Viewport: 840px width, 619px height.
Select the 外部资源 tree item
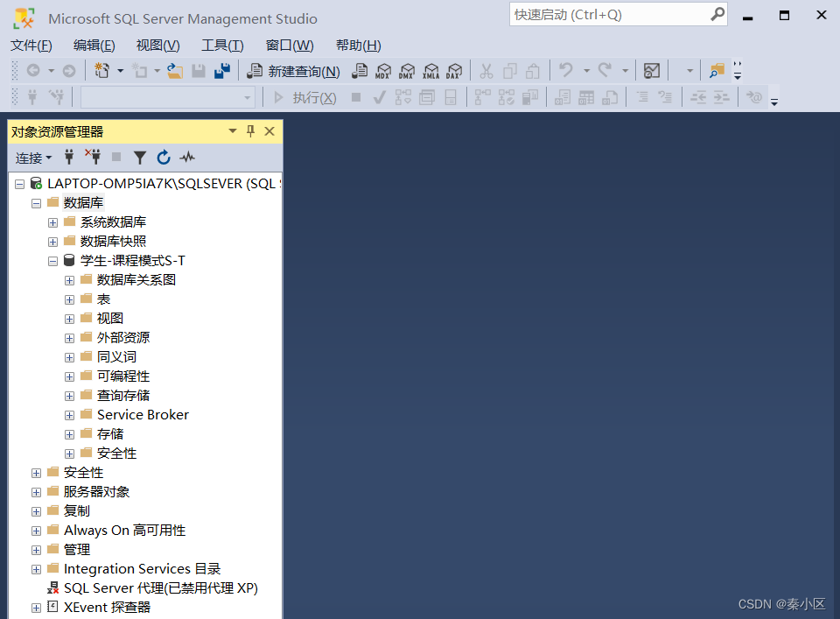[x=123, y=338]
